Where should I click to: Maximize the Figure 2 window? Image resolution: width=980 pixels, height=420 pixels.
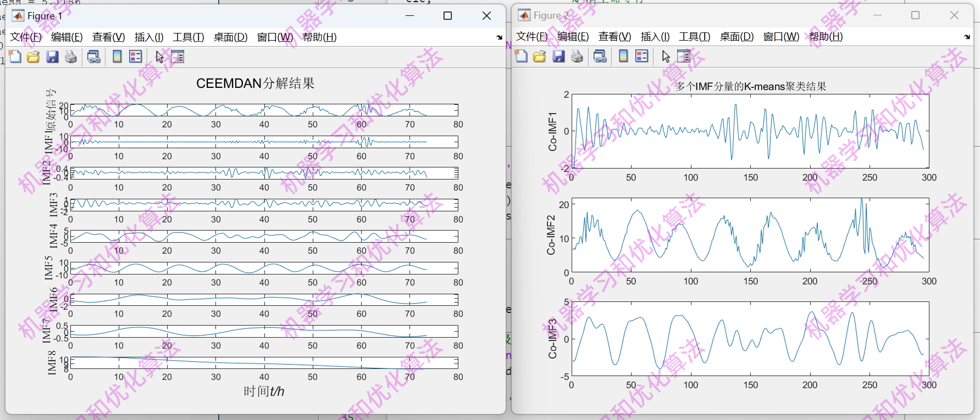click(x=916, y=15)
